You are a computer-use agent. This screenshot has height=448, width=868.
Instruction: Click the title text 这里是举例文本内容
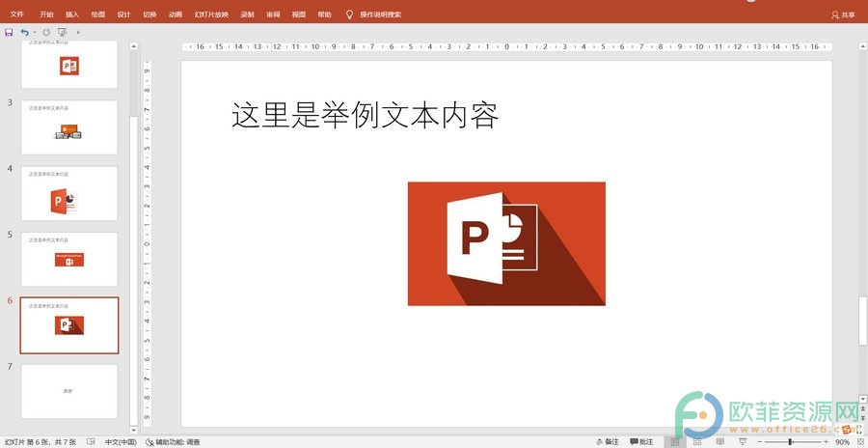(365, 115)
